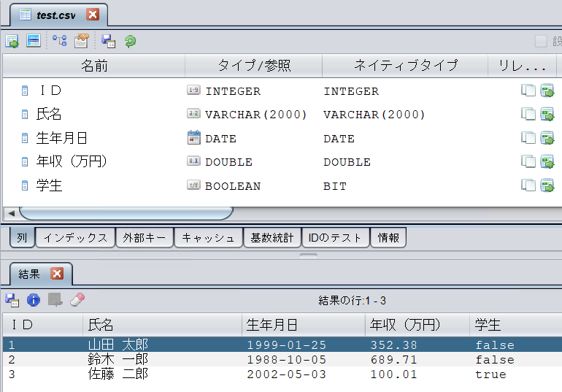Toggle the checkbox at toolbar right edge
Screen dimensions: 562x392
541,41
